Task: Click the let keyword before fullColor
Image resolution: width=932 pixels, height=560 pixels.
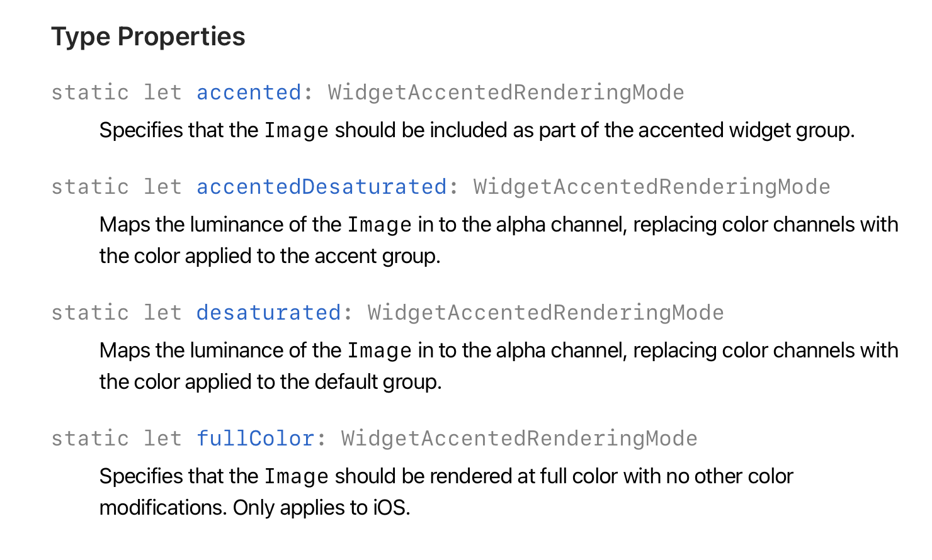Action: coord(162,439)
